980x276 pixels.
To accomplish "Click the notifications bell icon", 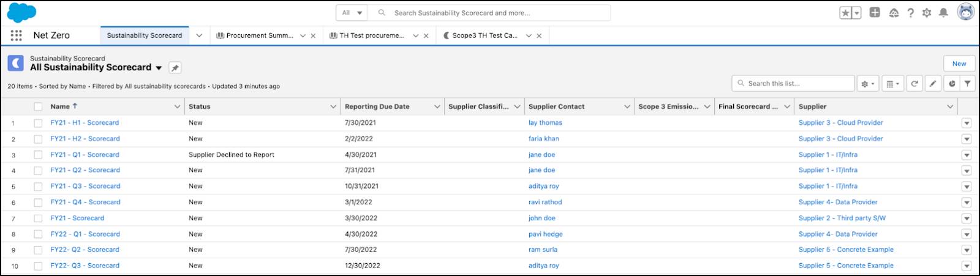I will point(943,13).
